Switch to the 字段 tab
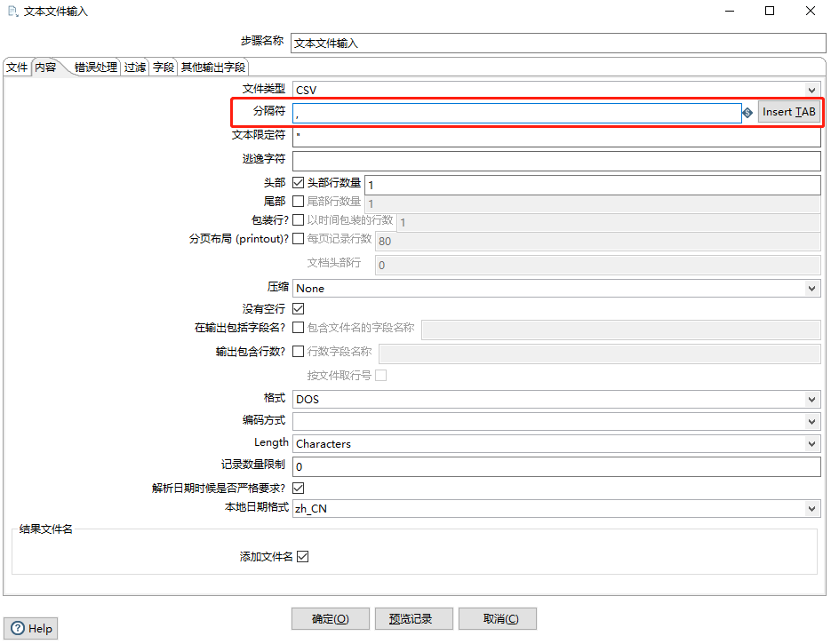The height and width of the screenshot is (644, 831). point(163,68)
